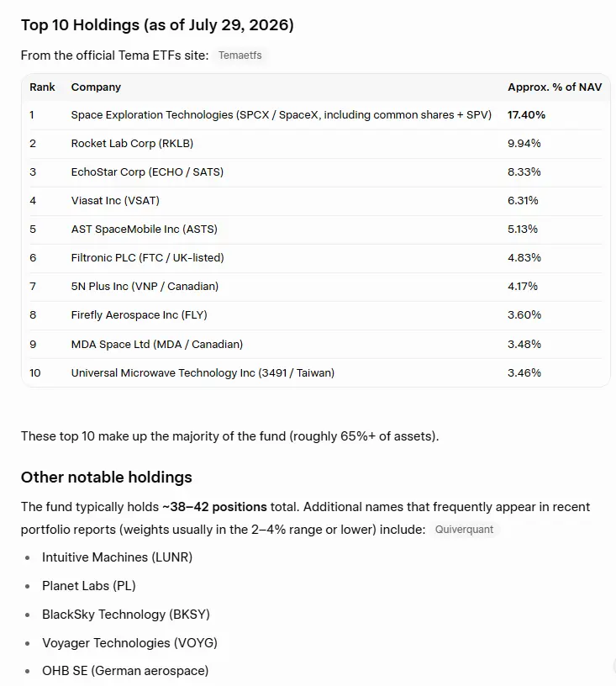The image size is (616, 686).
Task: Click the Viasat Inc (VSAT) entry
Action: pos(115,201)
